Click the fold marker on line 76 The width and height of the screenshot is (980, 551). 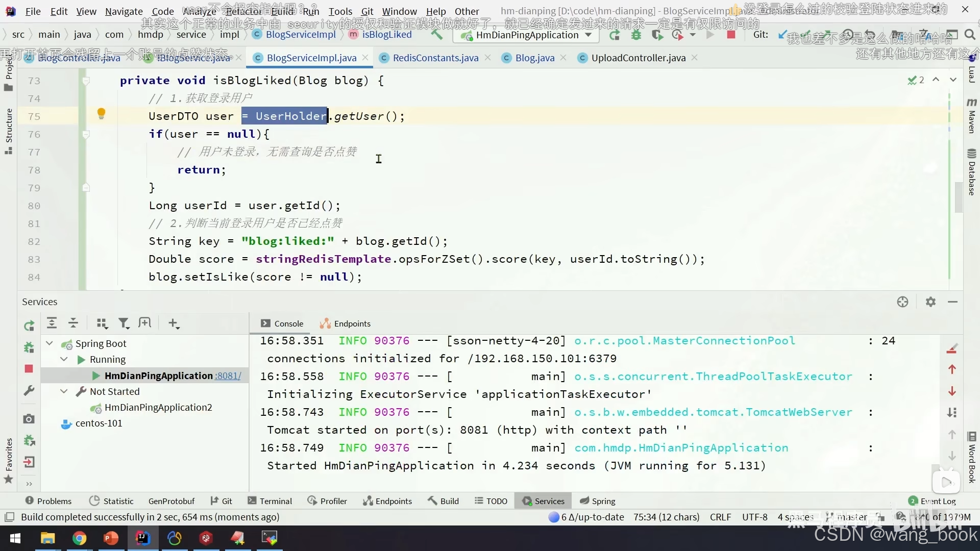click(86, 134)
